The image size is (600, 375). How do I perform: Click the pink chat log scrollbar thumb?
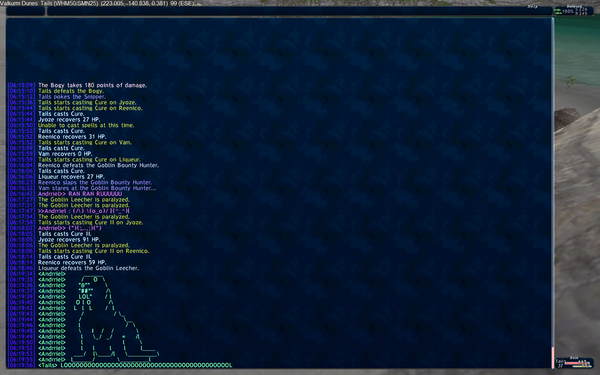553,357
